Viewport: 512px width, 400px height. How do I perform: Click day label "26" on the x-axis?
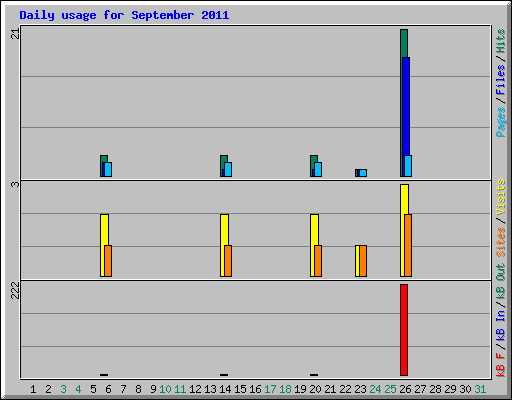click(405, 389)
